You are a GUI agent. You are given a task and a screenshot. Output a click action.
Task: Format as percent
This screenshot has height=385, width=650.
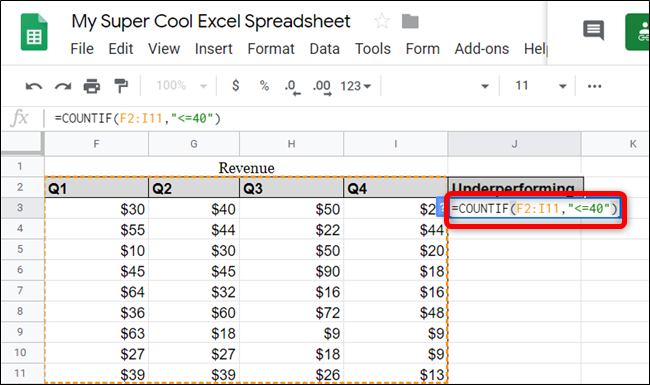[x=264, y=86]
